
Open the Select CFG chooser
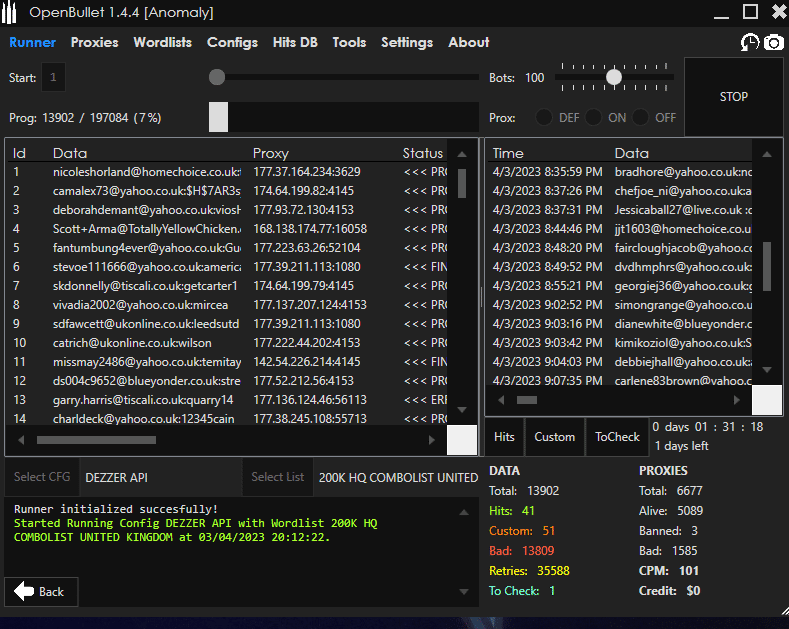coord(42,477)
